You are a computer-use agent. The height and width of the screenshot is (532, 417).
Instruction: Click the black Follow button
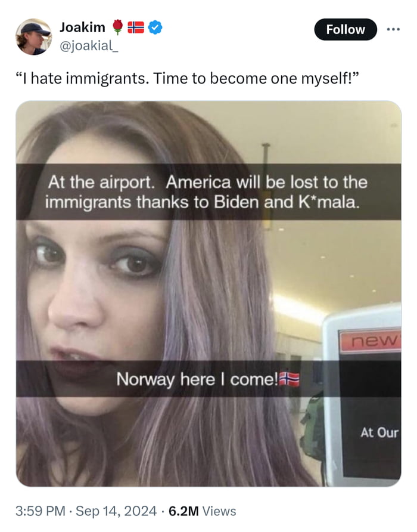pos(346,29)
